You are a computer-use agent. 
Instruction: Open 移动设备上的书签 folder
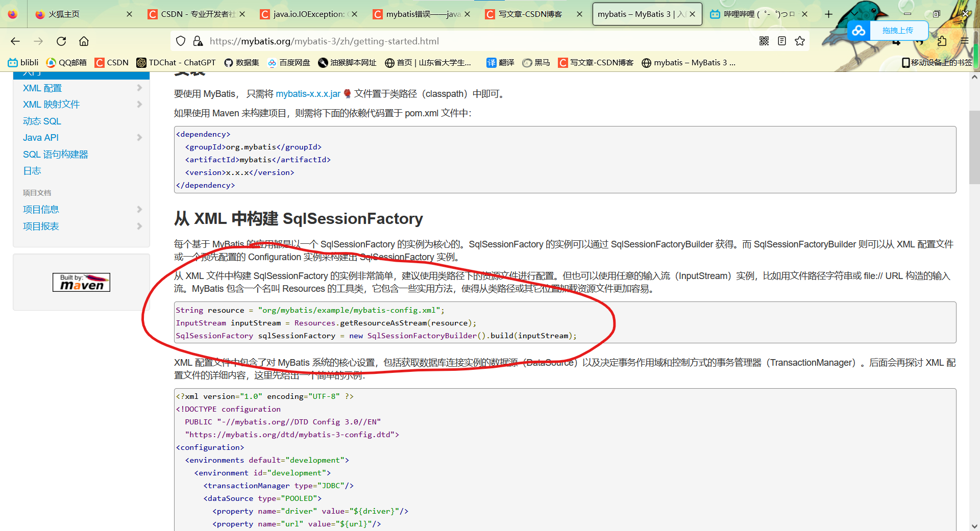[x=937, y=63]
